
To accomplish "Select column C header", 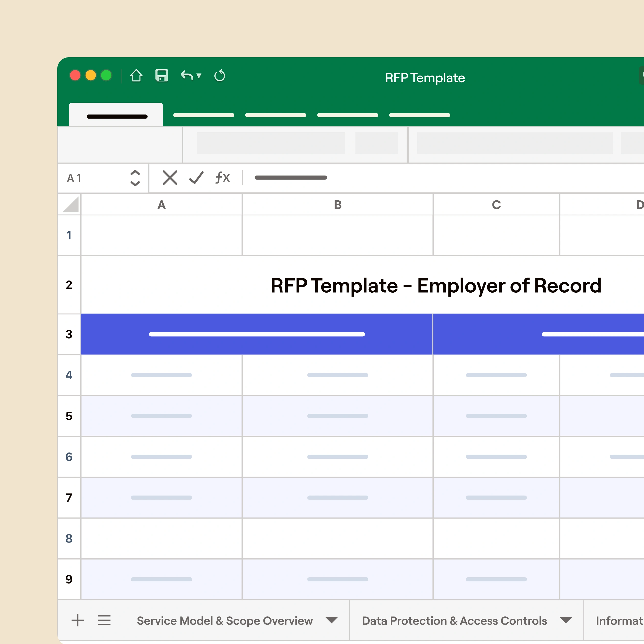I will click(x=496, y=205).
